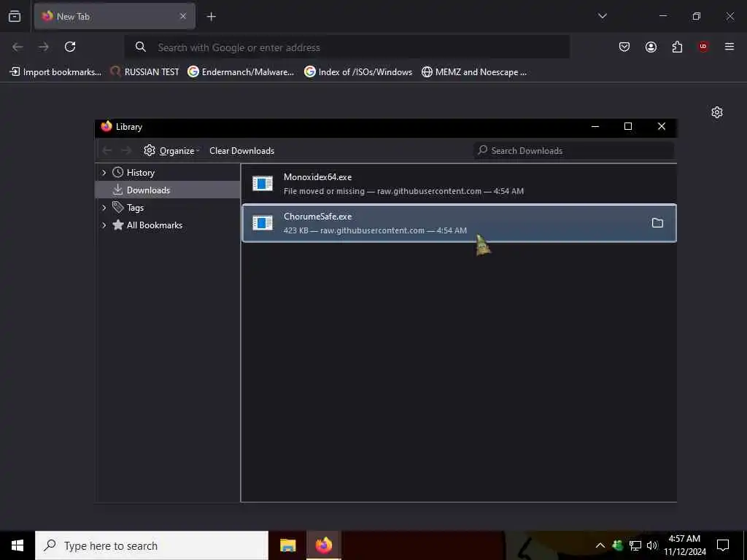
Task: Show hidden system tray icons
Action: point(600,545)
